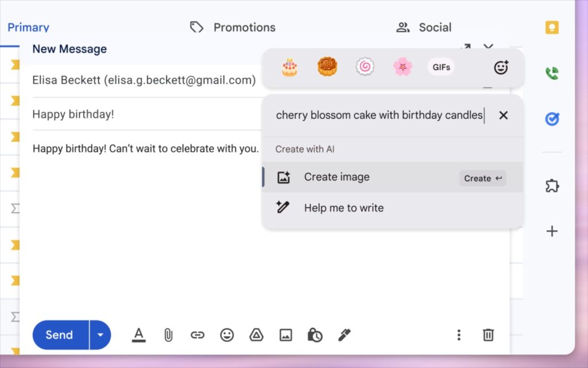588x368 pixels.
Task: Expand the send options arrow next to Send
Action: (100, 335)
